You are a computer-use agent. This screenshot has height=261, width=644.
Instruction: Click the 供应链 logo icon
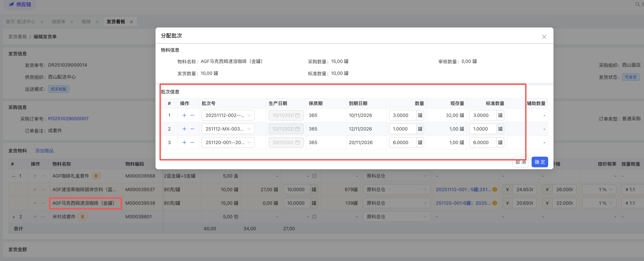tap(11, 4)
